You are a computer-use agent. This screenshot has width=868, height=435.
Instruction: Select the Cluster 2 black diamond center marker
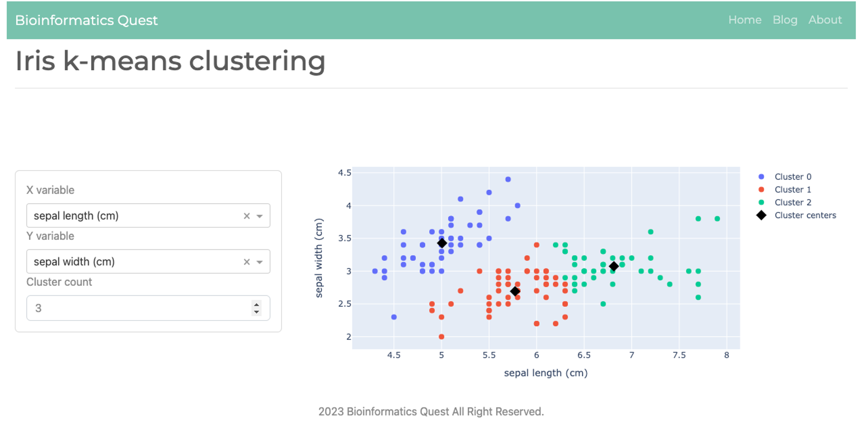pos(614,266)
